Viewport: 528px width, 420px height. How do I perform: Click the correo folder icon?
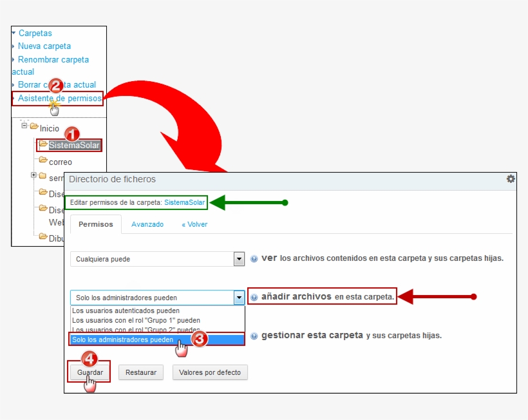43,160
